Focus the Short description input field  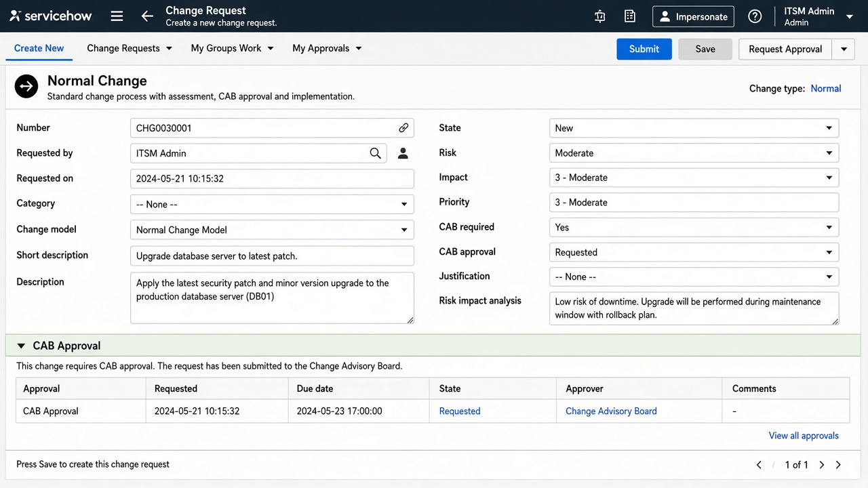click(x=272, y=256)
